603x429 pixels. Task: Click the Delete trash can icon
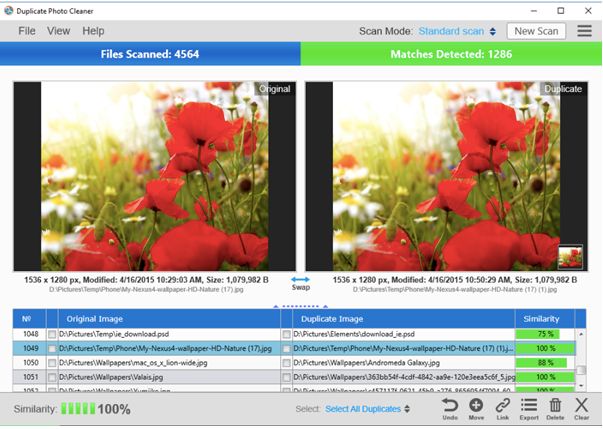(x=555, y=406)
